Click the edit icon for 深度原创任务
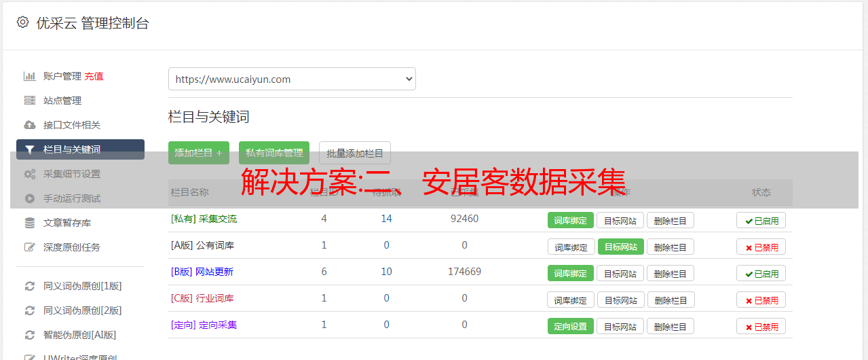Image resolution: width=868 pixels, height=360 pixels. pyautogui.click(x=29, y=247)
